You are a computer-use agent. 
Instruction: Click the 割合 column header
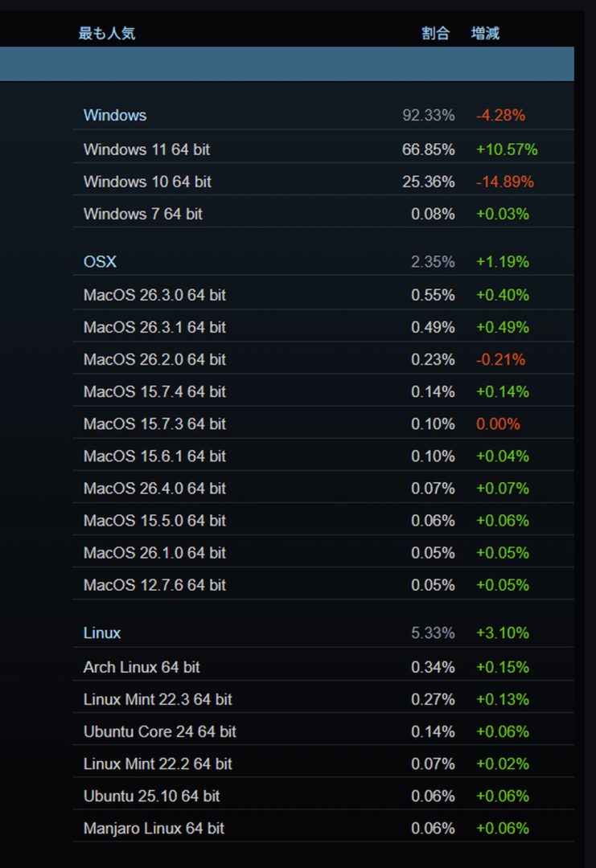pos(435,34)
